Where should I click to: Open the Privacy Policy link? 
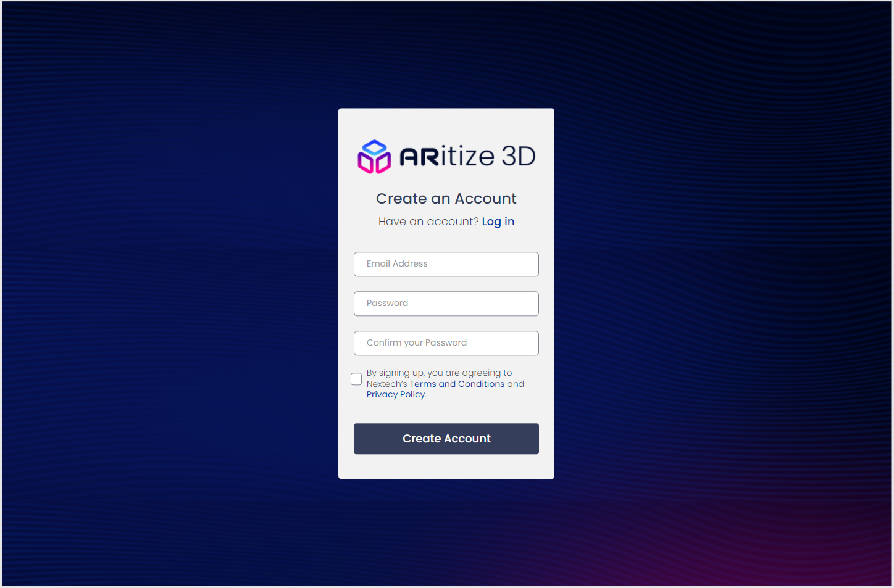click(x=396, y=394)
